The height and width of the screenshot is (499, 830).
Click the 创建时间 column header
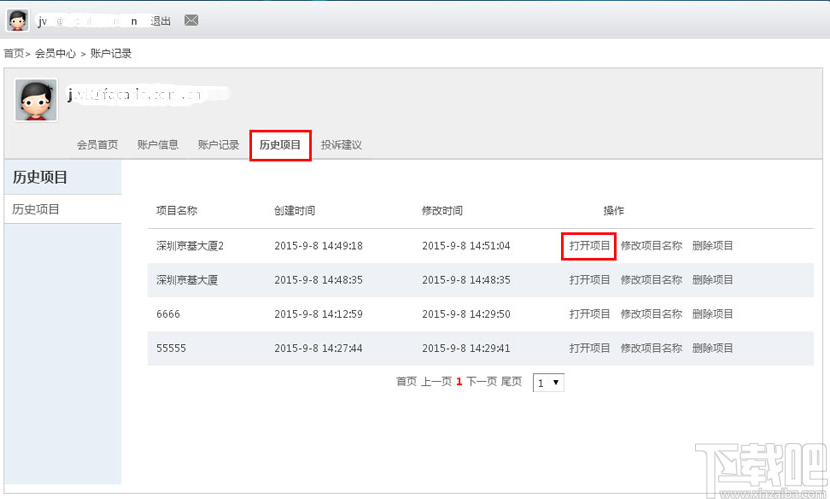point(294,211)
